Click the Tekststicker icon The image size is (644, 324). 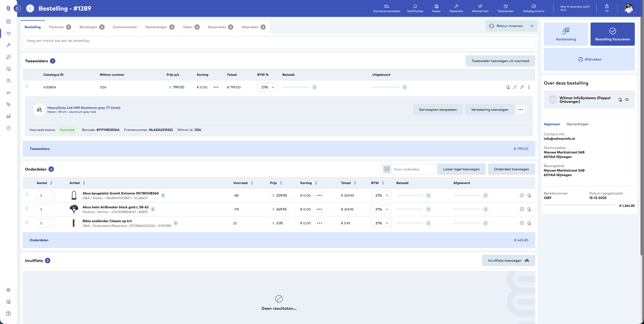[506, 8]
